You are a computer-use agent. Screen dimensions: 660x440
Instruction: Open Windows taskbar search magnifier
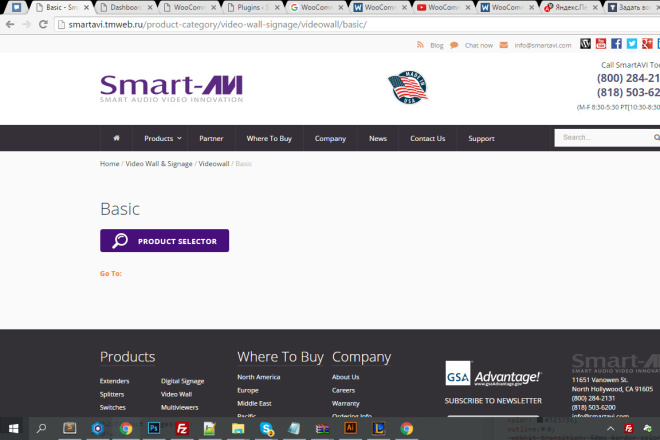point(41,429)
